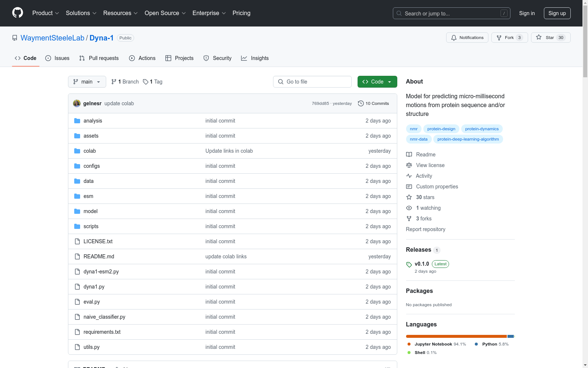This screenshot has height=368, width=588.
Task: Open the naive_classifier.py file
Action: 104,317
